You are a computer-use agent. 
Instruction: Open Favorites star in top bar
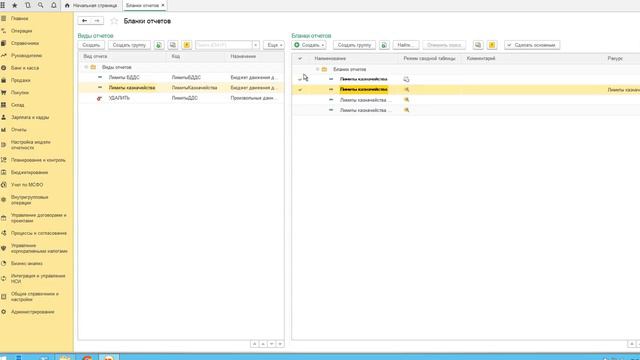pos(15,5)
